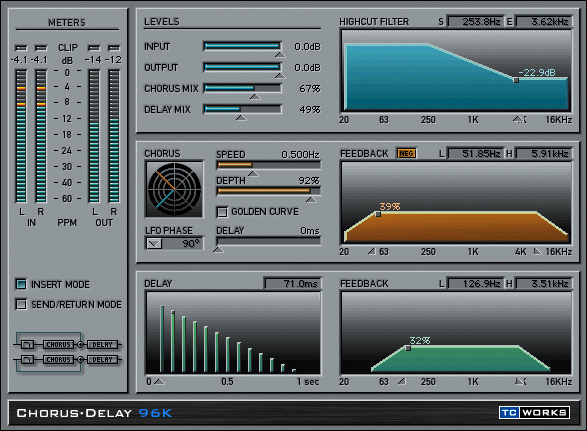Click the TC WORKS logo
Screen dimensions: 587x431
pos(534,412)
